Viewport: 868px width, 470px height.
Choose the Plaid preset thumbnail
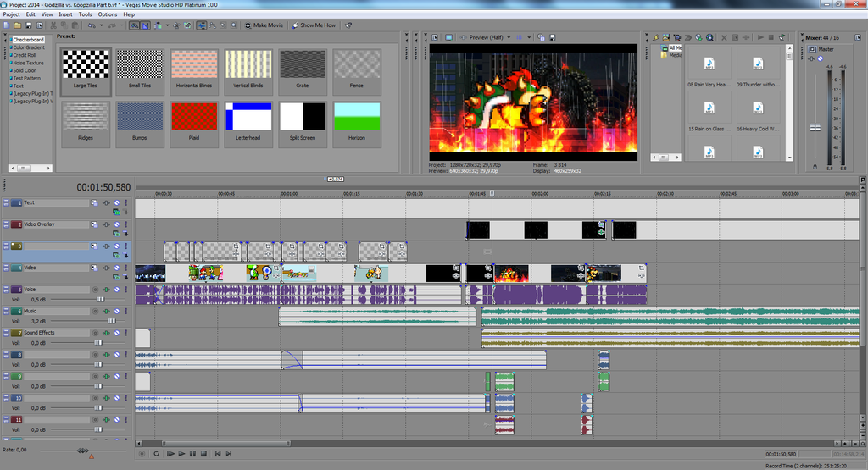(x=194, y=124)
